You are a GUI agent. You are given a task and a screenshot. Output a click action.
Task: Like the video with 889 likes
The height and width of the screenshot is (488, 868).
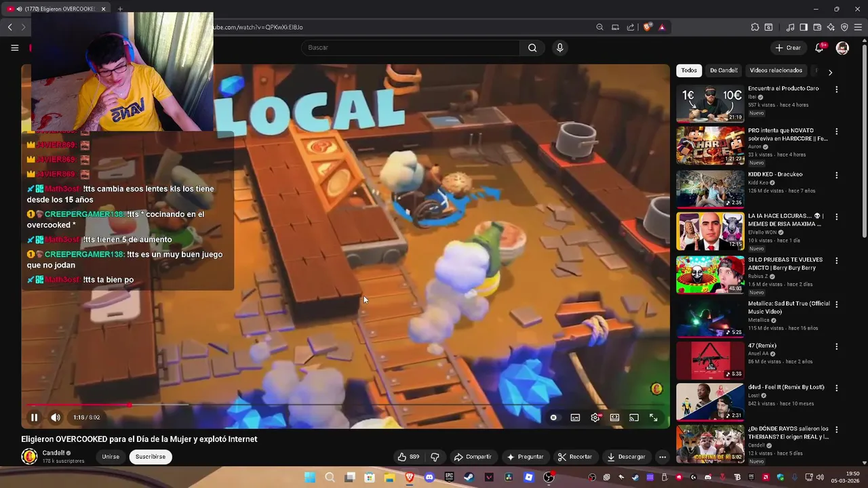click(409, 457)
